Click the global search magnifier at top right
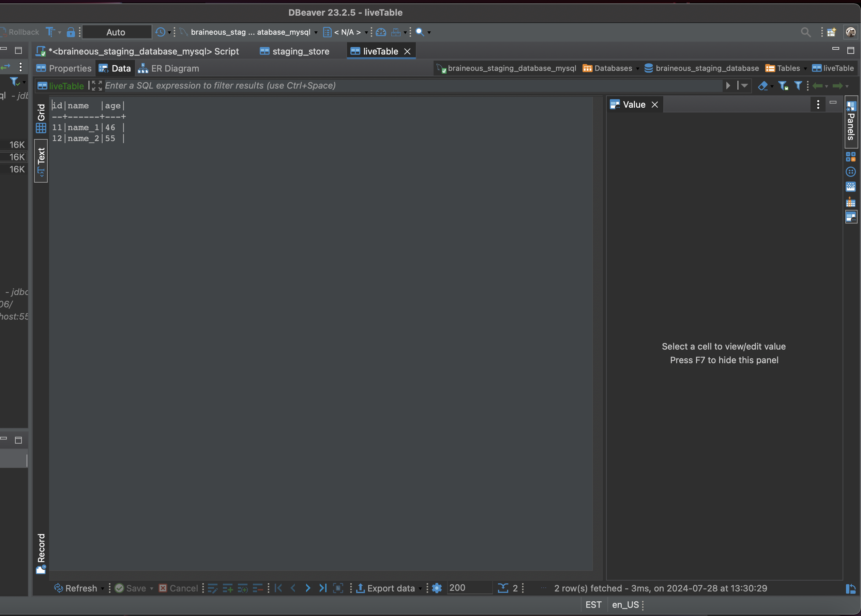 click(x=805, y=32)
